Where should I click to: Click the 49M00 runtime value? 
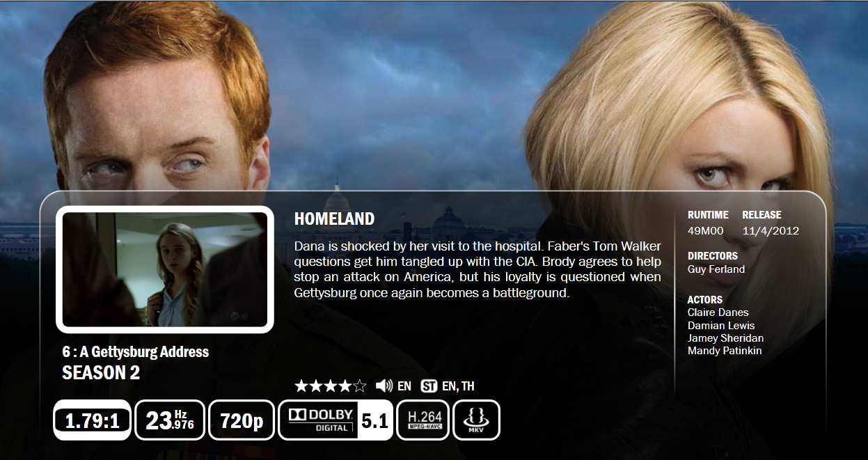pyautogui.click(x=706, y=231)
